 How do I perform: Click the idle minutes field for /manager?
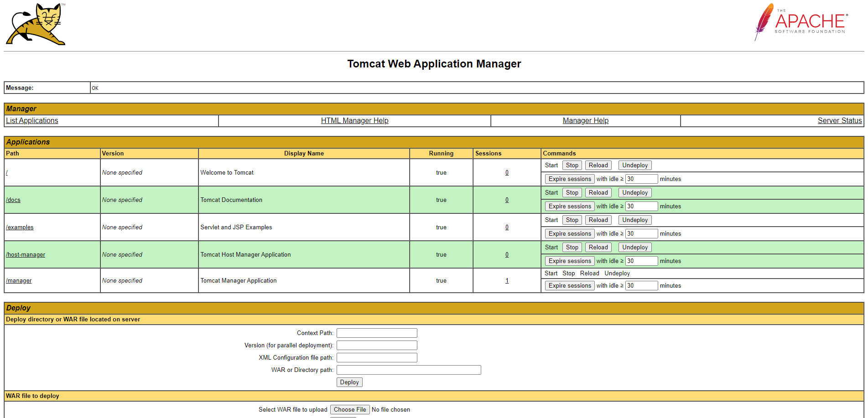pos(641,286)
